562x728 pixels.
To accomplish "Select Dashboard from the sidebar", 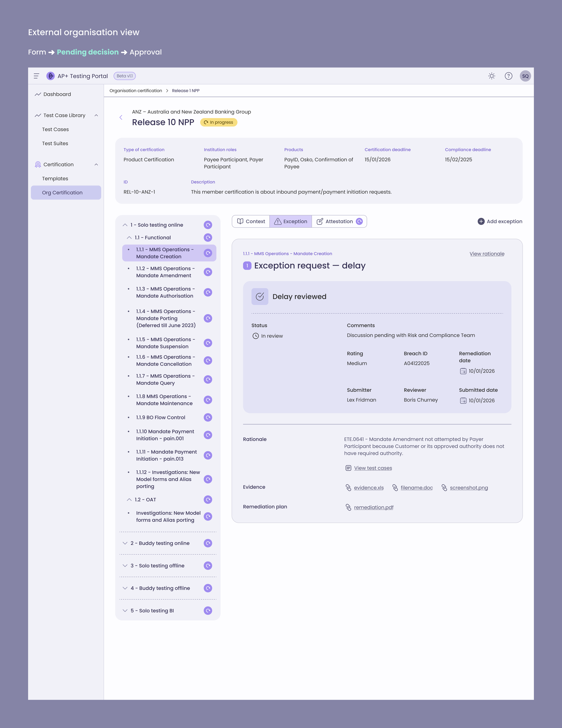I will click(57, 94).
